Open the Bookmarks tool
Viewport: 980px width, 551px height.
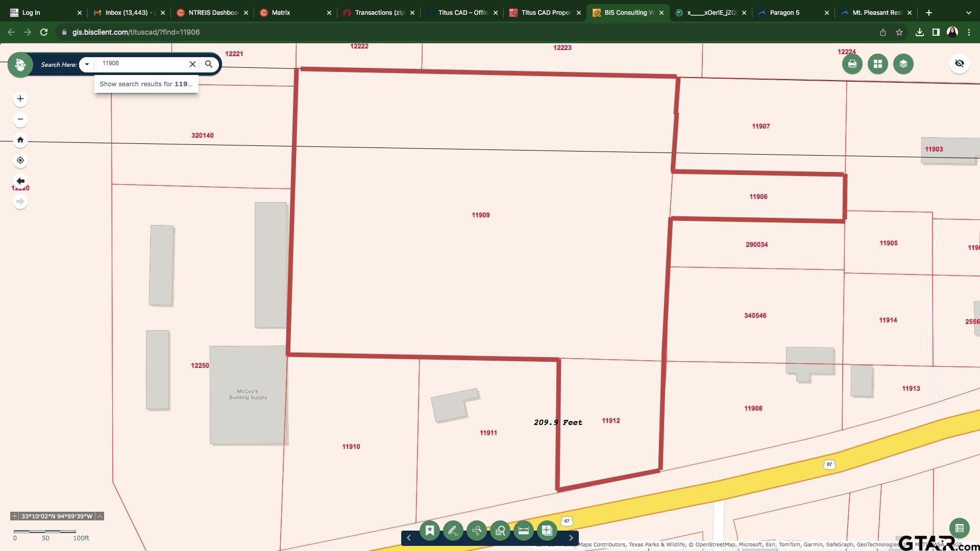coord(430,531)
